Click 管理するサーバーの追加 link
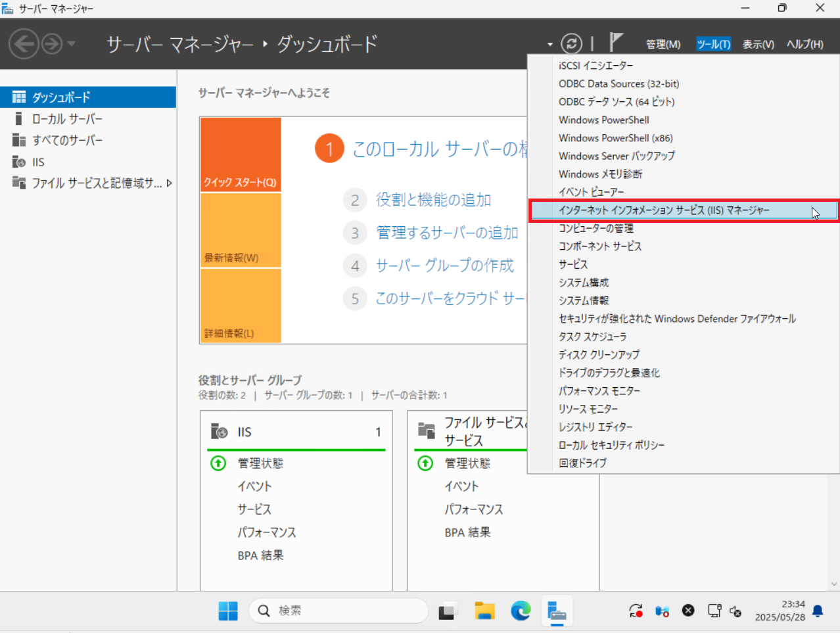The image size is (840, 633). pos(447,233)
